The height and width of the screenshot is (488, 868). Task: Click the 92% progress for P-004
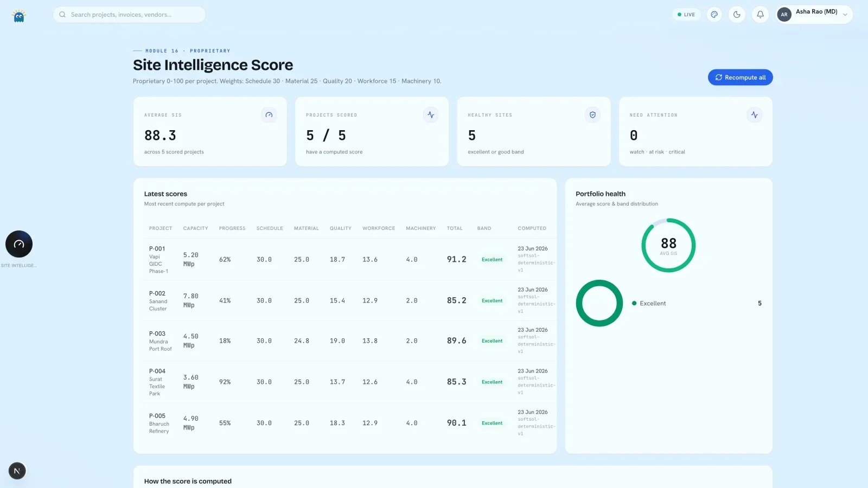click(225, 382)
